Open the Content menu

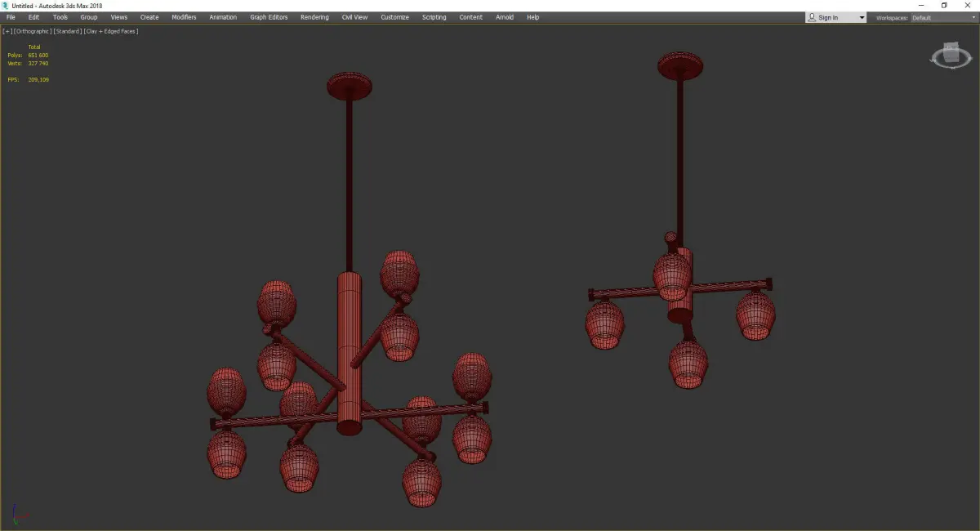click(x=470, y=17)
